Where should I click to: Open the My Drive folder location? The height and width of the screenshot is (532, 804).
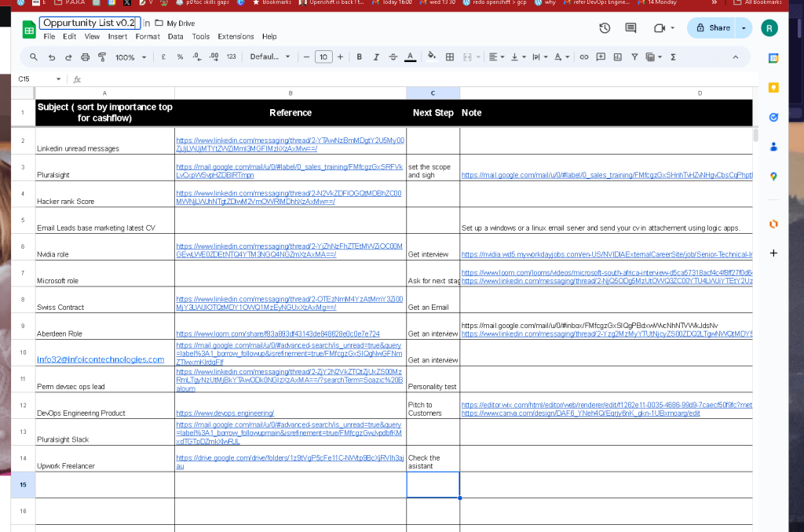coord(175,23)
